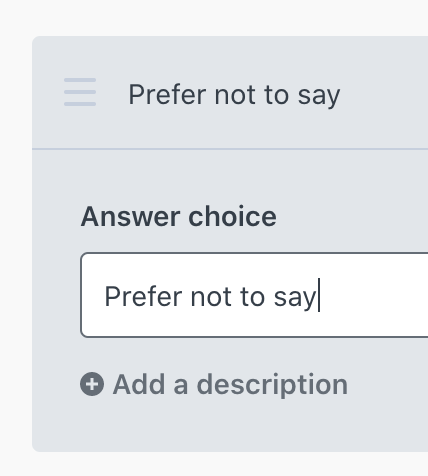Click empty space right of text in input
This screenshot has width=428, height=476.
click(373, 295)
